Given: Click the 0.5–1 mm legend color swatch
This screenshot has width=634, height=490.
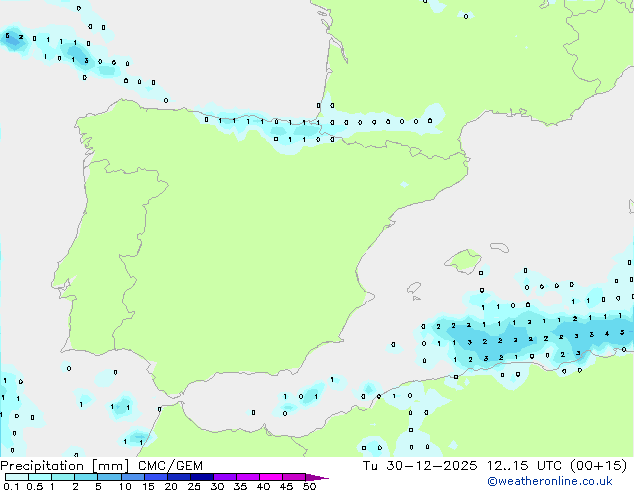Looking at the screenshot, I should pyautogui.click(x=40, y=477).
